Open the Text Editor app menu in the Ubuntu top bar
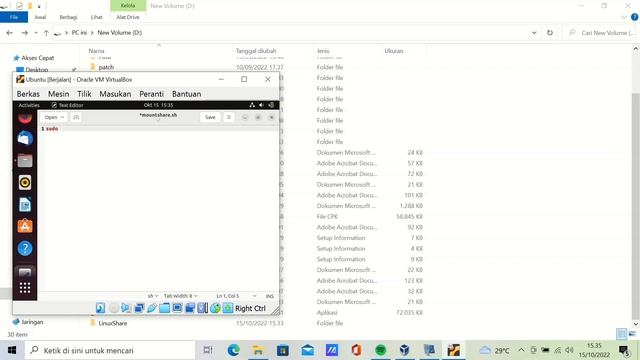Image resolution: width=640 pixels, height=360 pixels. click(67, 105)
